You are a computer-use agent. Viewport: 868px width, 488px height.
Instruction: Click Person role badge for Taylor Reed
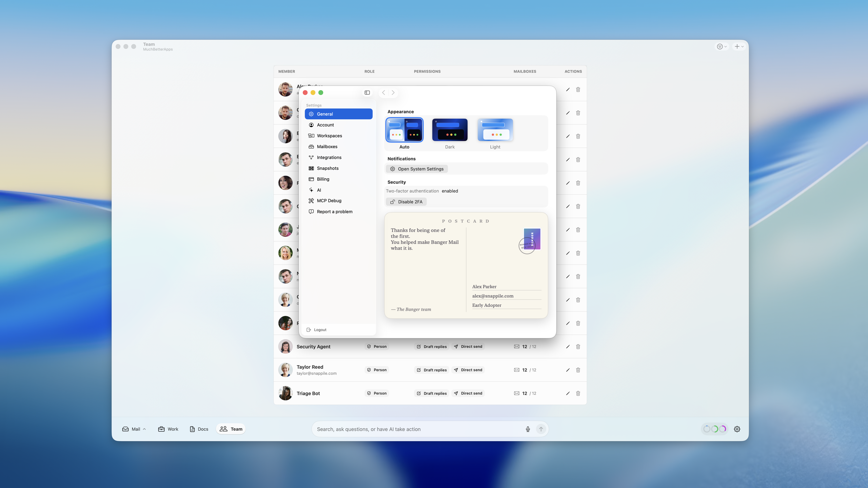tap(377, 370)
